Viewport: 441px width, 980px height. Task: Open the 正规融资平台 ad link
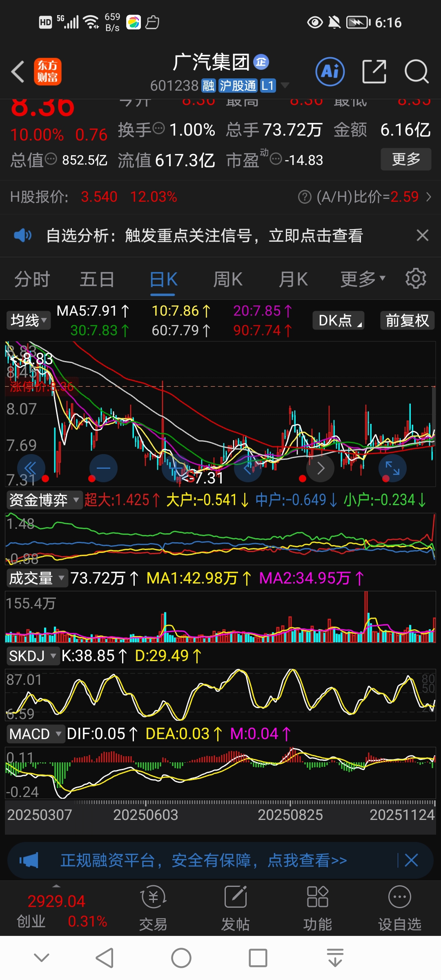(204, 860)
